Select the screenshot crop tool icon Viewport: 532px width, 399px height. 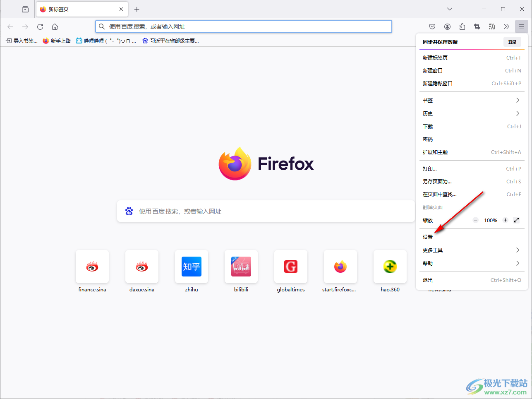477,26
